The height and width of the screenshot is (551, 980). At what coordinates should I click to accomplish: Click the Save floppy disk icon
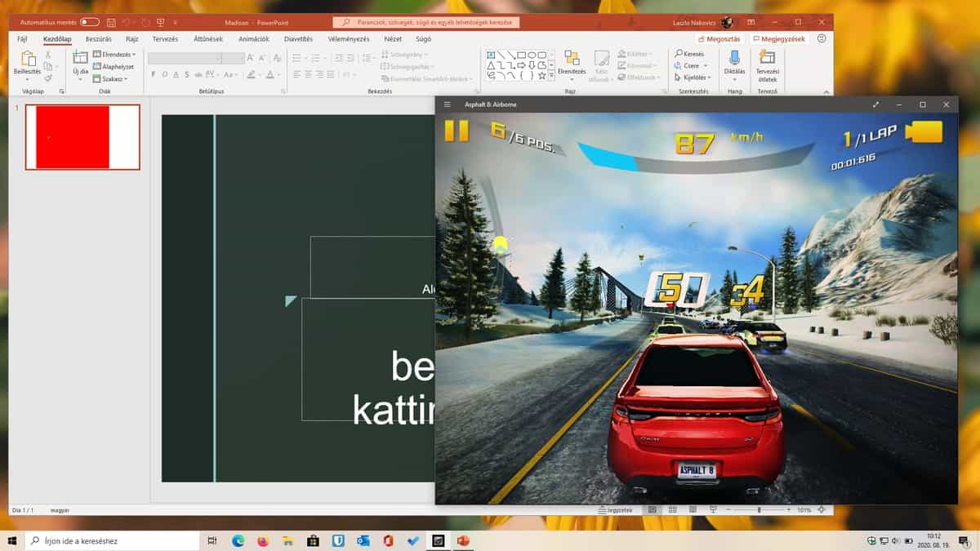tap(111, 22)
